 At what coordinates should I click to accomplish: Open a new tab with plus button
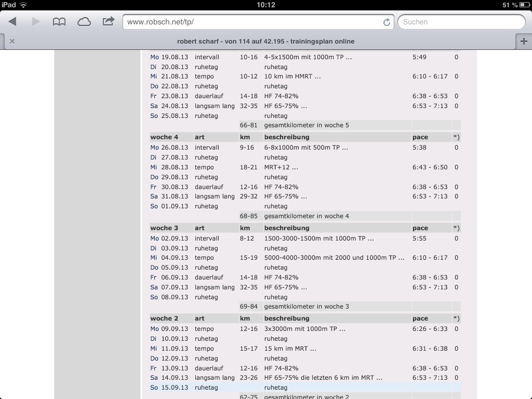523,42
